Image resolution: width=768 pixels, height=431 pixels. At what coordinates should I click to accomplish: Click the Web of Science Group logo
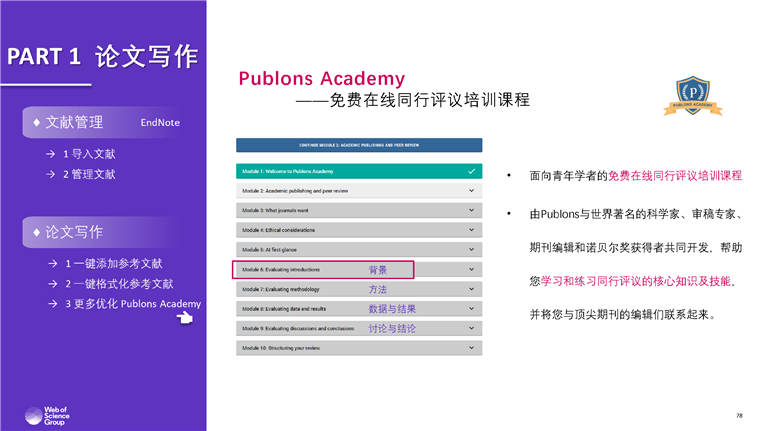[x=47, y=416]
